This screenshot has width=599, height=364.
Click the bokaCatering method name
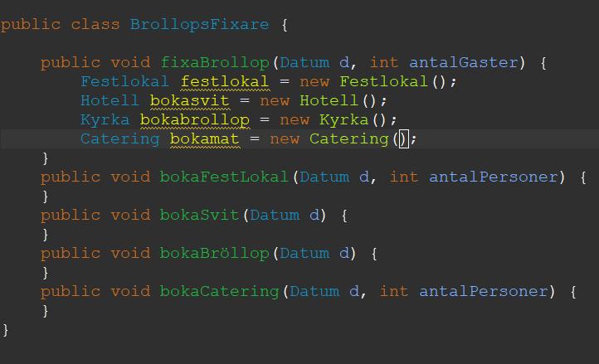pyautogui.click(x=219, y=291)
